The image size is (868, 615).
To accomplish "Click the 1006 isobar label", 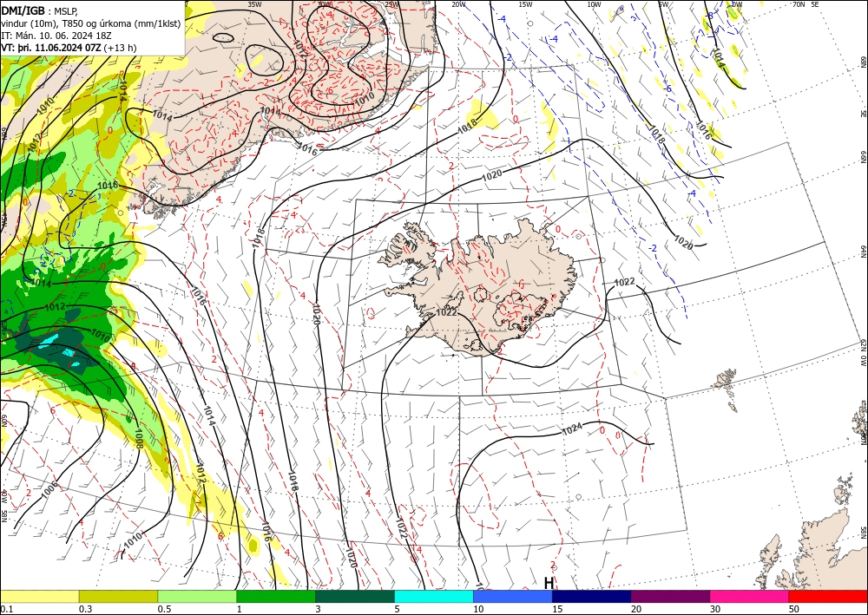I will coord(49,489).
